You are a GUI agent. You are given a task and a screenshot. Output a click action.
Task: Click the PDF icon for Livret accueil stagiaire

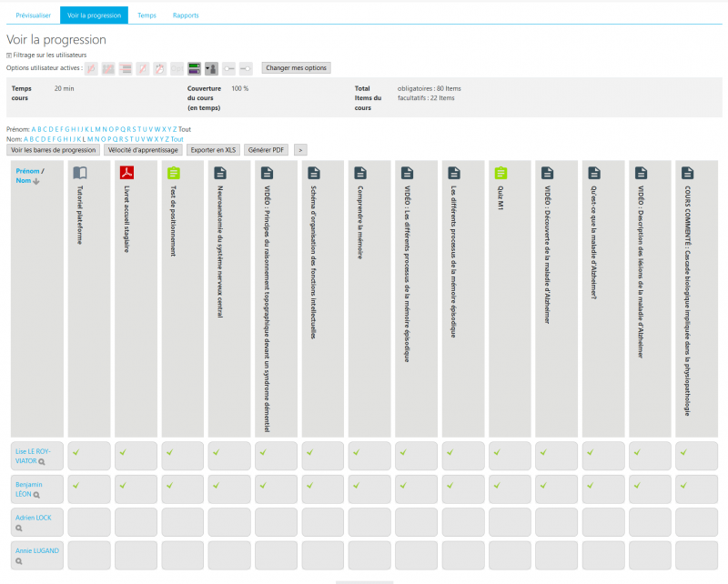126,172
